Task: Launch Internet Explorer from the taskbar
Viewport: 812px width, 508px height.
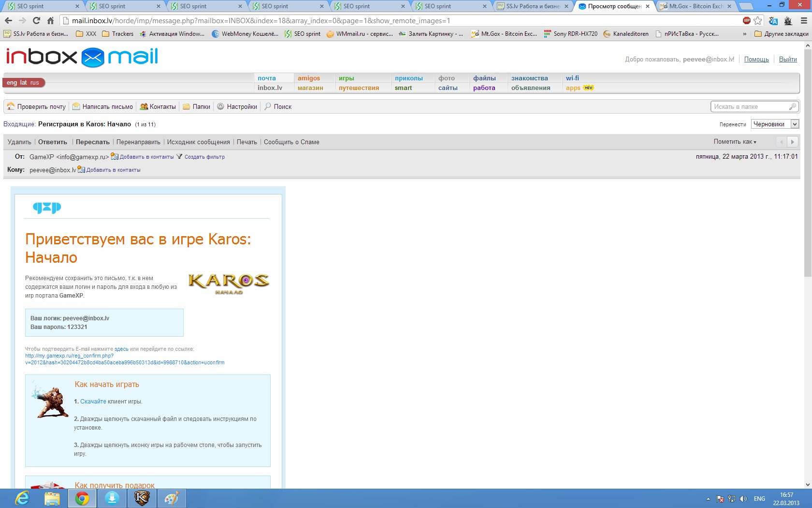Action: pyautogui.click(x=22, y=498)
